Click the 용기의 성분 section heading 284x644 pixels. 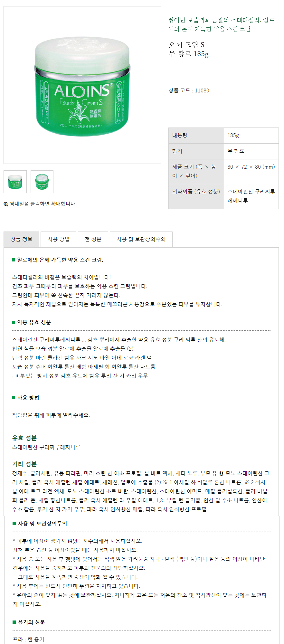point(31,622)
